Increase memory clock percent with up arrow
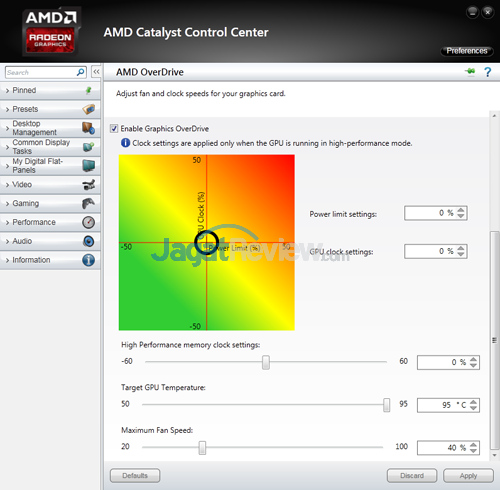The image size is (500, 490). pyautogui.click(x=473, y=360)
